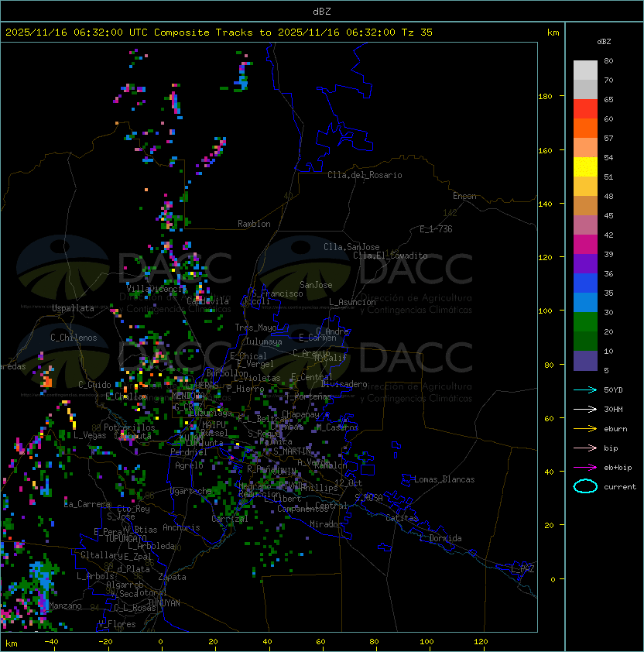Screen dimensions: 644x652
Task: Click the 'Clla.SanJose' map label
Action: (351, 247)
